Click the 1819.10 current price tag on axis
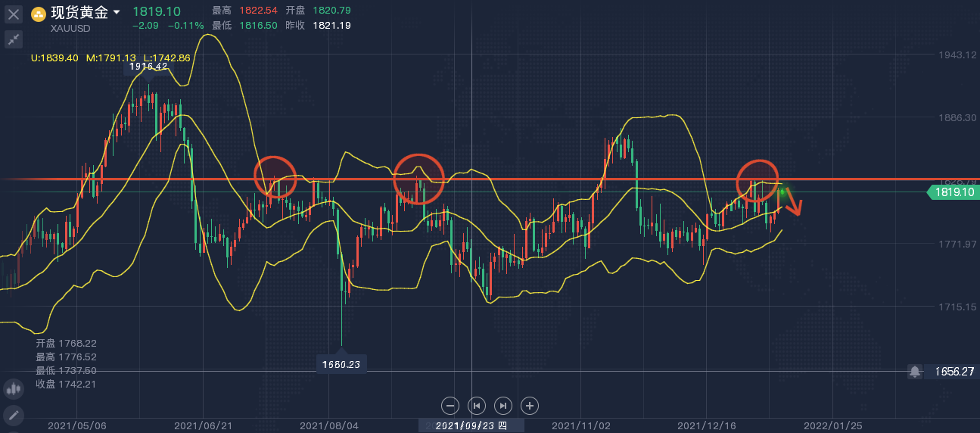Screen dimensions: 980x433 (x=954, y=192)
